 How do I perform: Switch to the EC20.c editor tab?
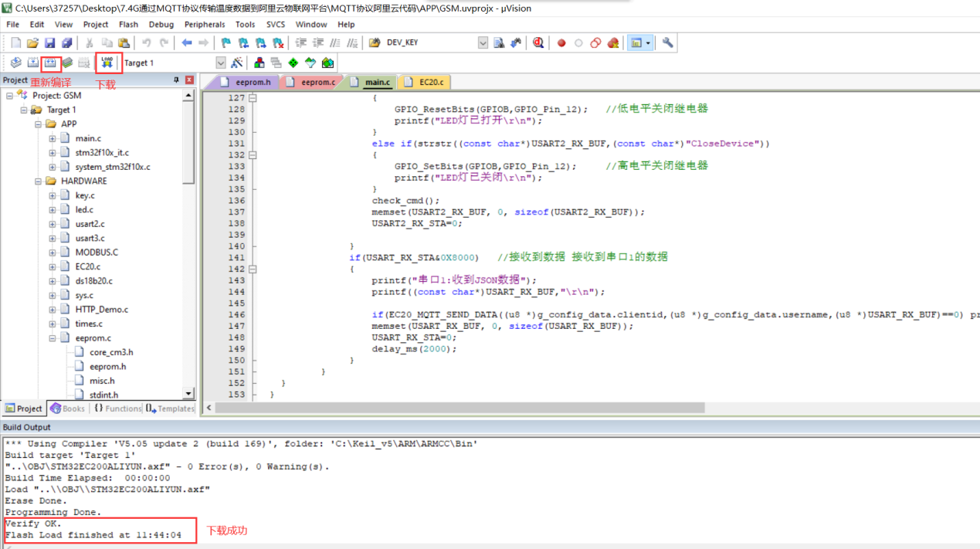[x=424, y=82]
